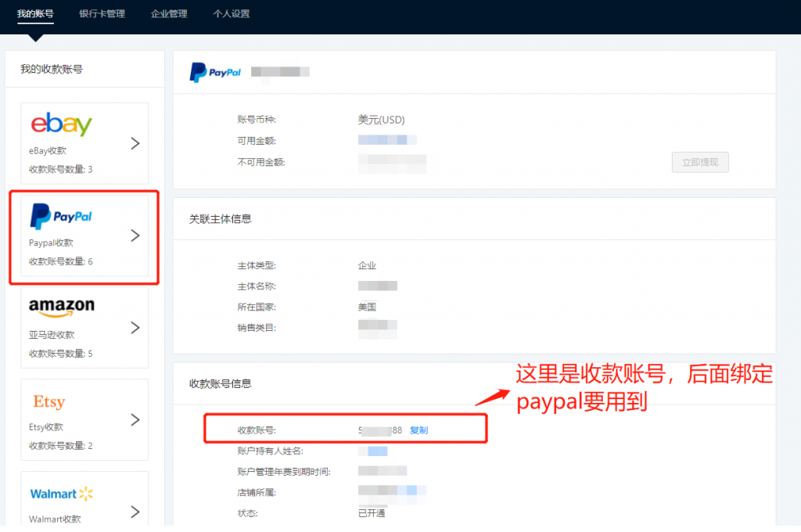Click the eBay logo in sidebar

[61, 124]
